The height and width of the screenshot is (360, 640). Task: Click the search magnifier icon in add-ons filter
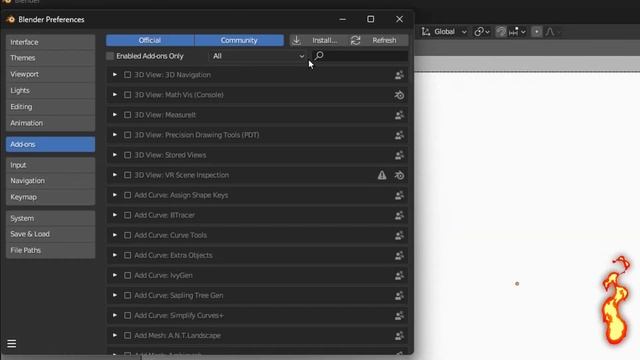click(319, 56)
